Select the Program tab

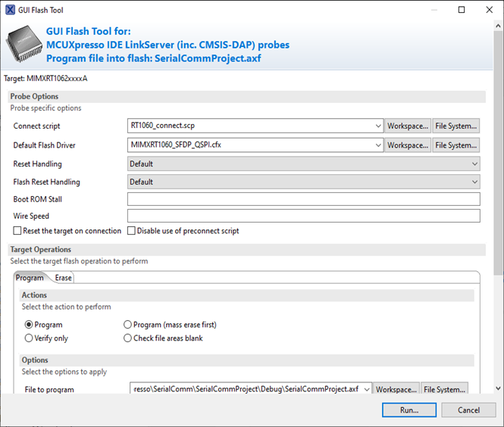pos(30,278)
